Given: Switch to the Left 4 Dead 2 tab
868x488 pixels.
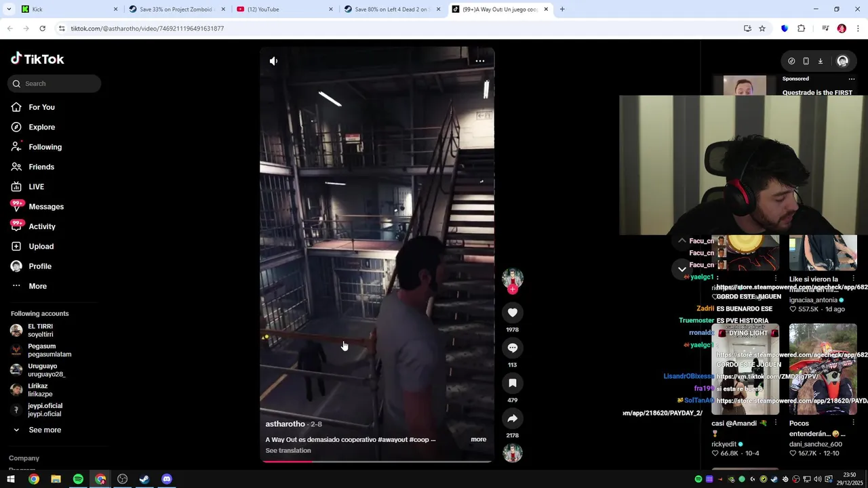Looking at the screenshot, I should pos(391,9).
